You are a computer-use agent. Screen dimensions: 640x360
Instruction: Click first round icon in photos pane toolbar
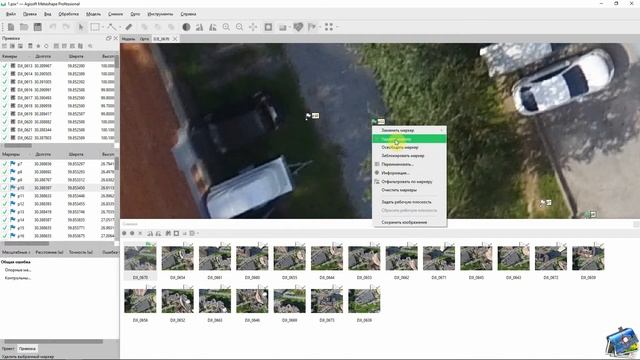tap(124, 233)
